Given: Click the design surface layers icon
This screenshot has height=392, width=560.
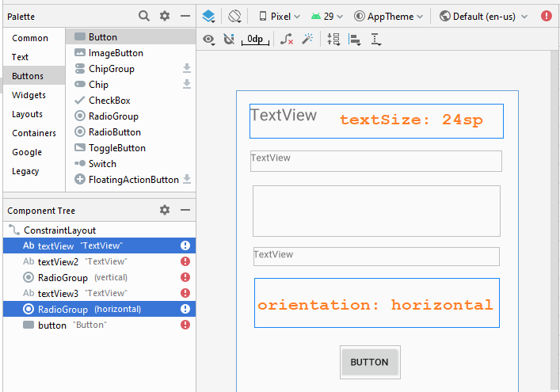Looking at the screenshot, I should coord(208,17).
